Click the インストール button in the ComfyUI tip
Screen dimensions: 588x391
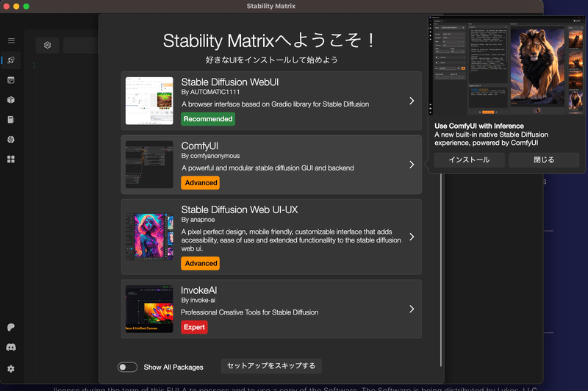[469, 160]
